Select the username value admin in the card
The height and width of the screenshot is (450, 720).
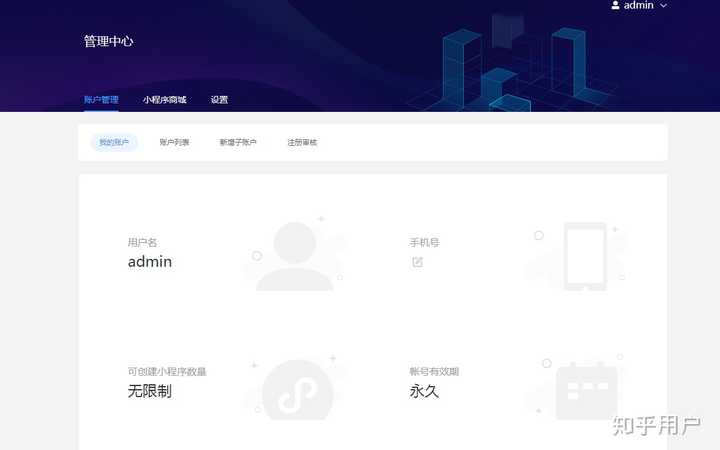(150, 262)
